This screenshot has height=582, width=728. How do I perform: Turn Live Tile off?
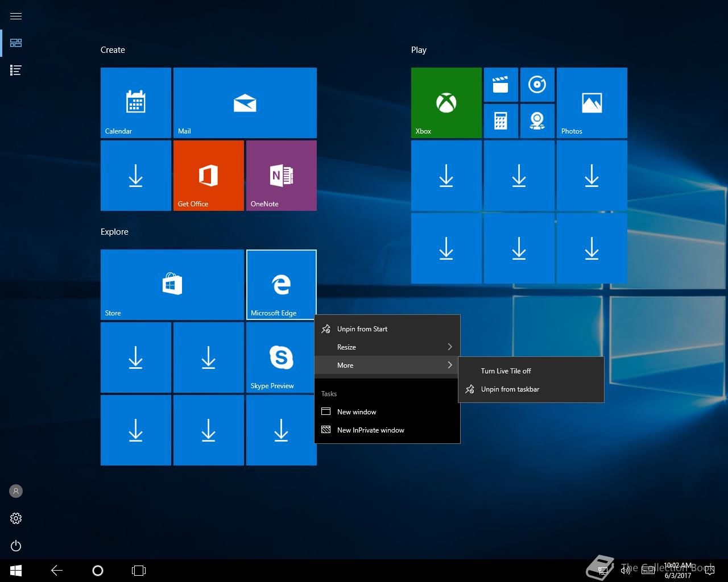531,371
